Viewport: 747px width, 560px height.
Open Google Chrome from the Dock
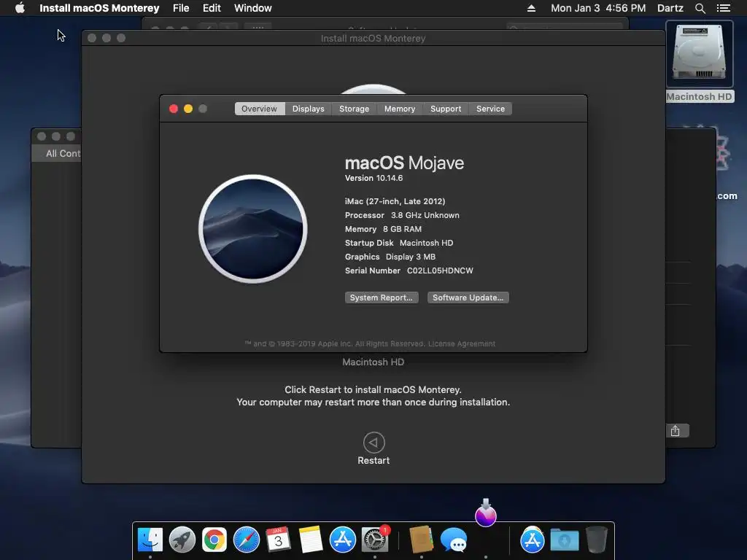[x=214, y=540]
